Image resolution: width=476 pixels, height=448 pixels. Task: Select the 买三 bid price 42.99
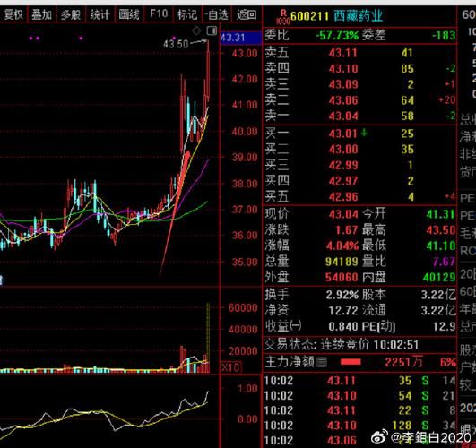point(343,165)
